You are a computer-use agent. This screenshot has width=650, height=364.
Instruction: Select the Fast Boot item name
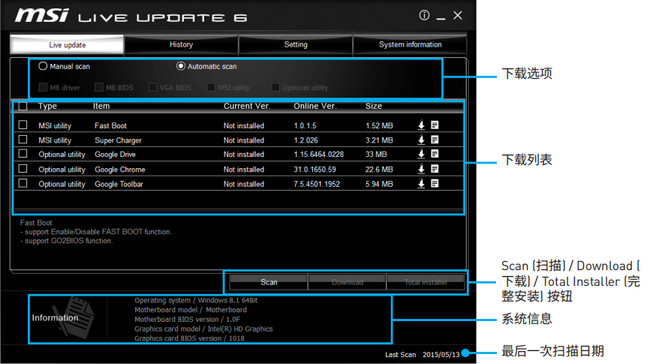coord(111,126)
